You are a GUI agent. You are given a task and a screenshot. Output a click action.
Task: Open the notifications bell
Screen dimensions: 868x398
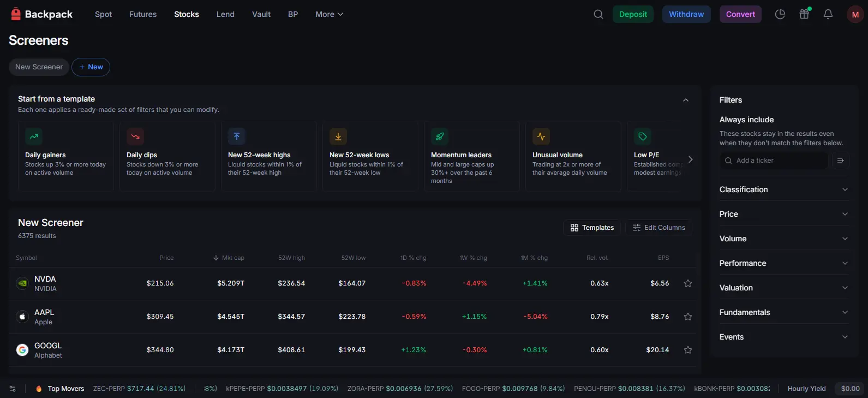(x=828, y=14)
